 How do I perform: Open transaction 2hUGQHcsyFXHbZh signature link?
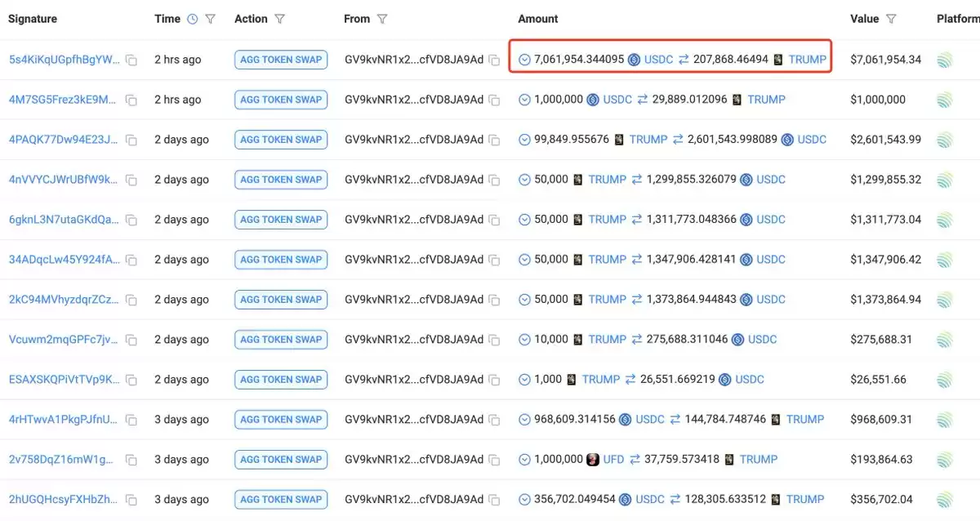[x=64, y=500]
